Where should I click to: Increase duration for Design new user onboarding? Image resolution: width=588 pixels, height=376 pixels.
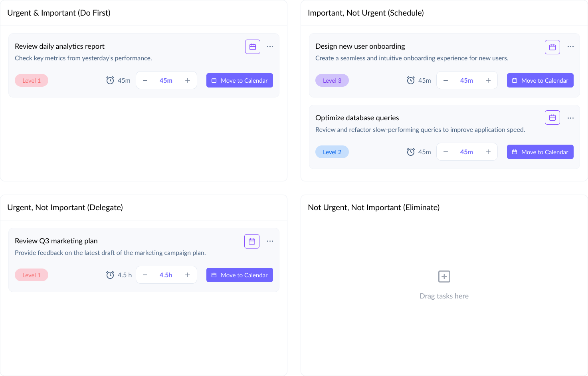point(488,80)
